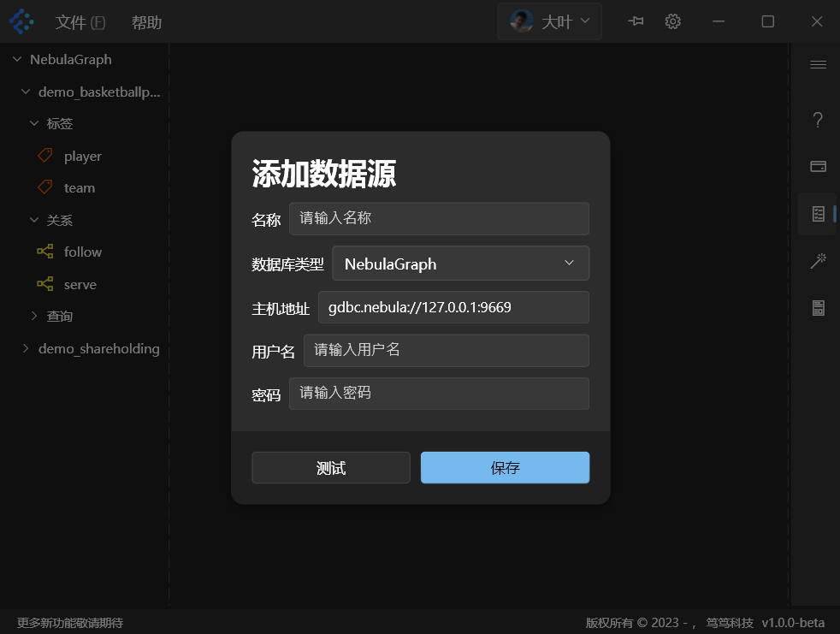Click the edge icon beside serve
840x634 pixels.
pyautogui.click(x=45, y=284)
